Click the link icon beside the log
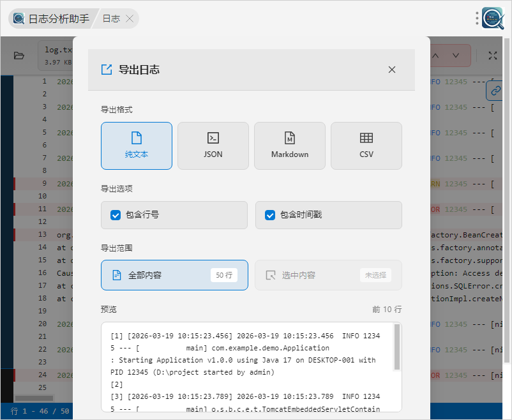 click(497, 91)
